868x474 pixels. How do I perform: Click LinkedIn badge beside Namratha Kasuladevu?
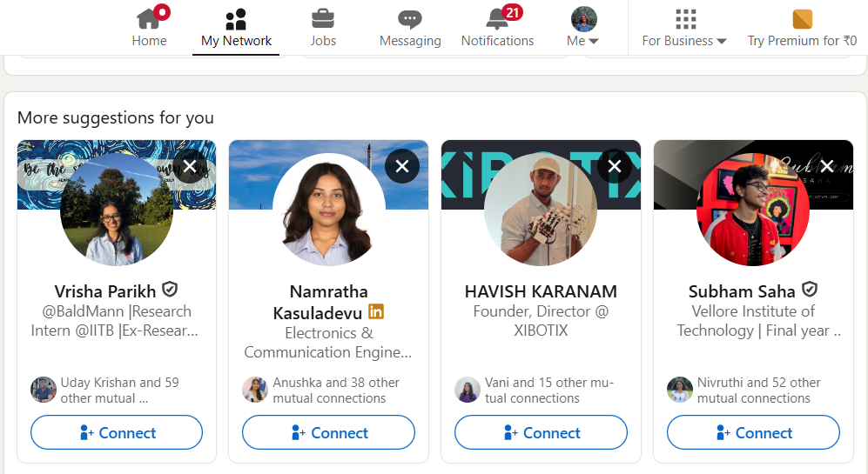[376, 311]
